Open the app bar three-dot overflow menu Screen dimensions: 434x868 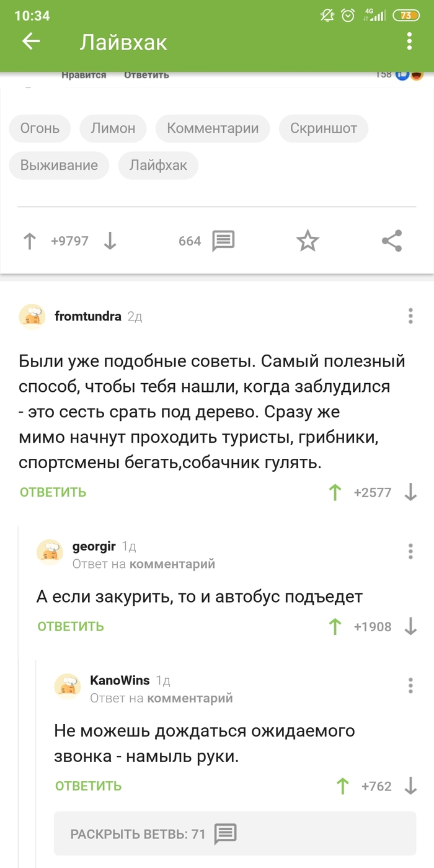408,42
